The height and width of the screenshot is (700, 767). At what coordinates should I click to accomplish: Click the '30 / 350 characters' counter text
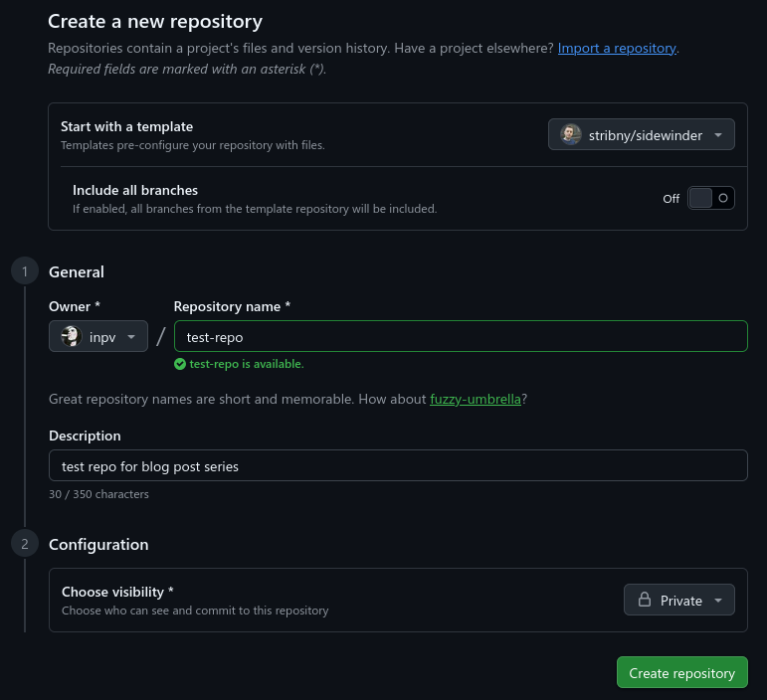pyautogui.click(x=98, y=494)
